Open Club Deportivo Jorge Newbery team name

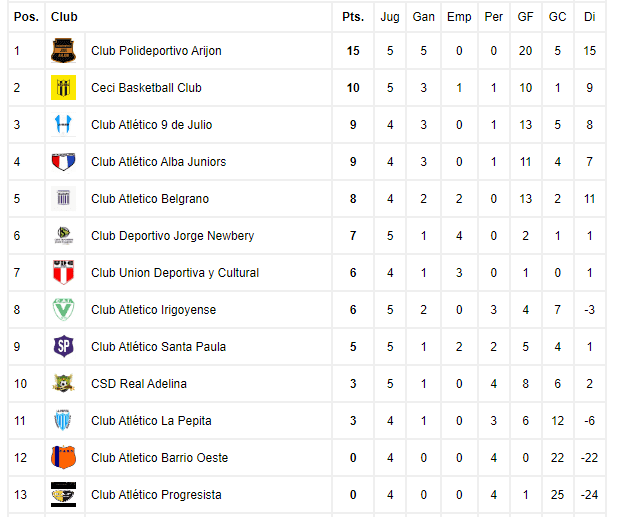pos(172,236)
